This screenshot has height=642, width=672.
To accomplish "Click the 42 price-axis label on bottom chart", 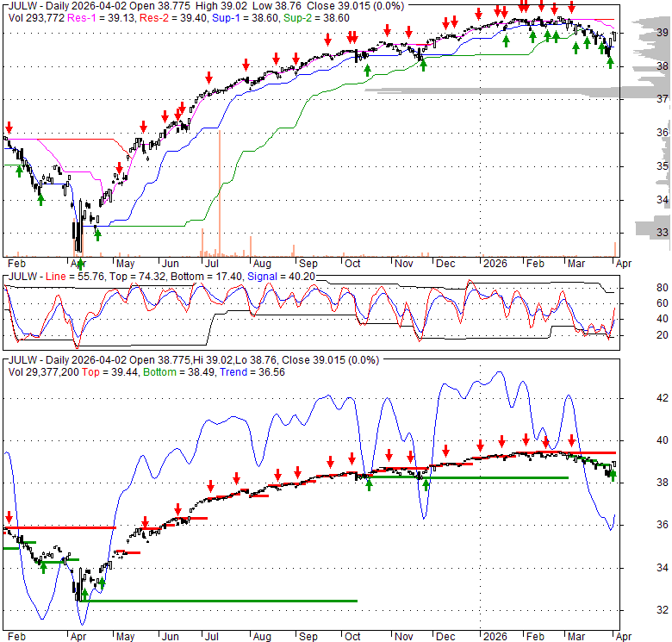I will 663,398.
